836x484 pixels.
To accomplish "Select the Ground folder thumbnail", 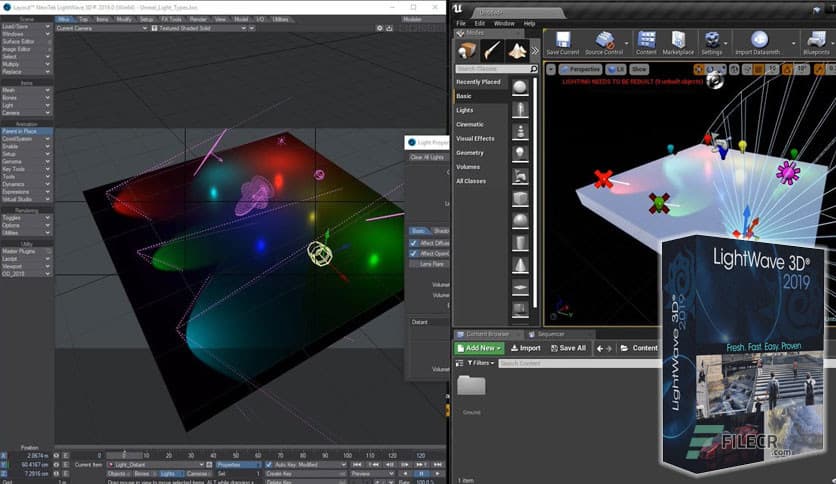I will 471,385.
